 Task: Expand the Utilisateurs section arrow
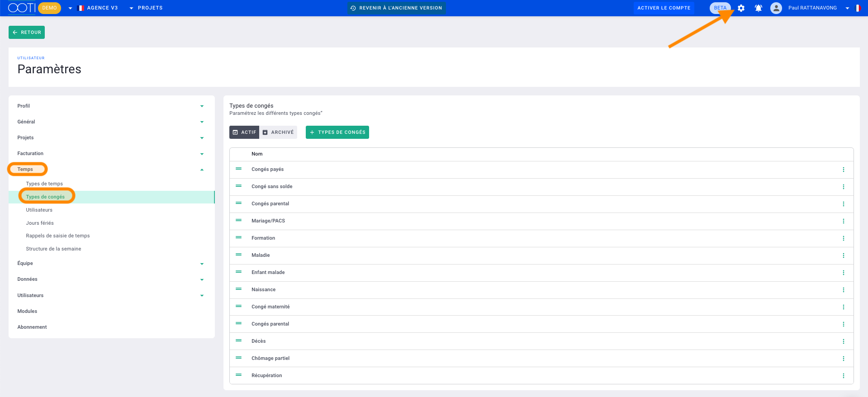click(x=202, y=296)
